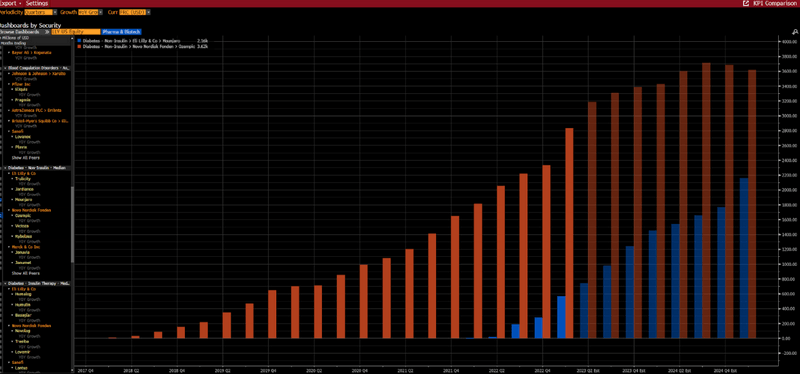Image resolution: width=800 pixels, height=374 pixels.
Task: Click the orange Ozempic legend swatch
Action: click(79, 46)
